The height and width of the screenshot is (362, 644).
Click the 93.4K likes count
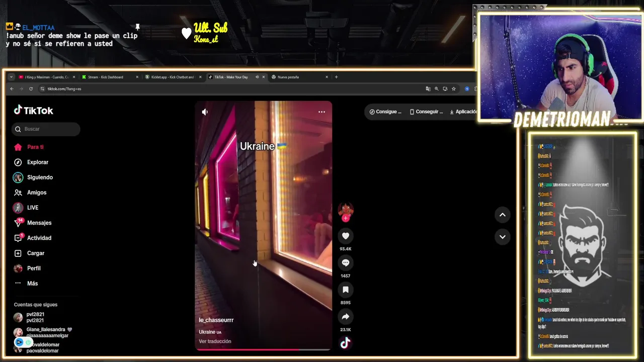coord(346,249)
